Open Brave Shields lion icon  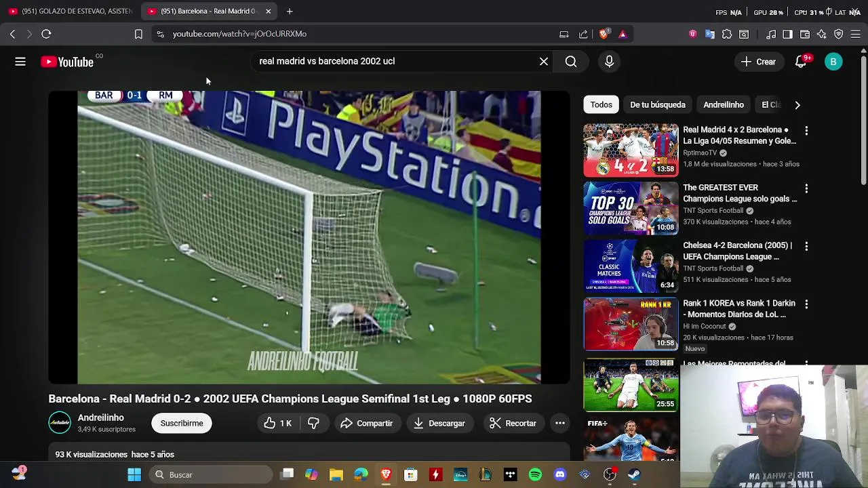pos(604,34)
